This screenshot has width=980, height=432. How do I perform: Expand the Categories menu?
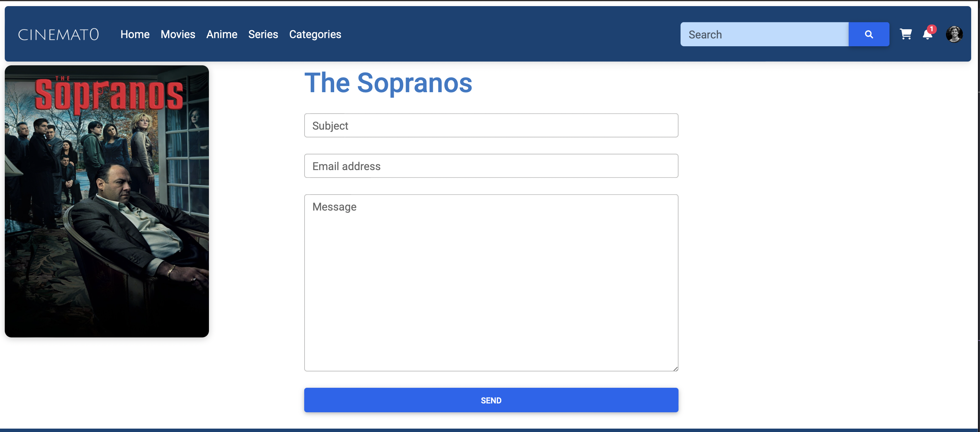(x=315, y=34)
